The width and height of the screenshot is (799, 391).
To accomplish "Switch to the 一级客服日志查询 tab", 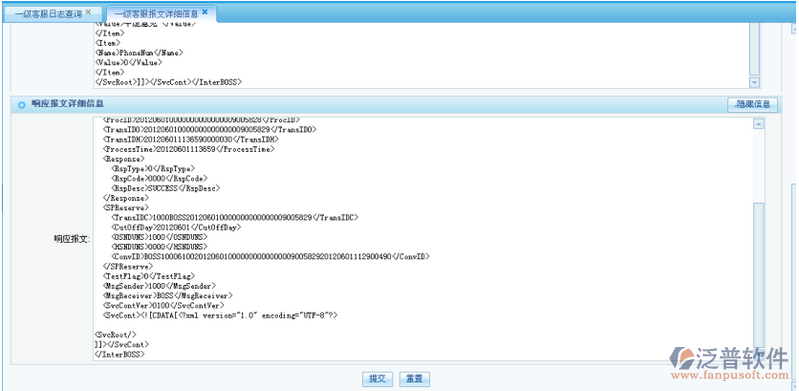I will 48,14.
